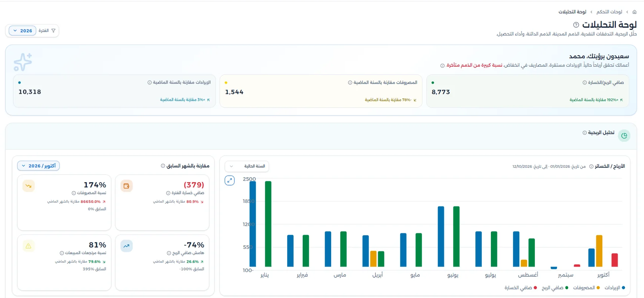The width and height of the screenshot is (644, 298).
Task: Click info icon next to overdue receivables sentence
Action: click(x=442, y=66)
